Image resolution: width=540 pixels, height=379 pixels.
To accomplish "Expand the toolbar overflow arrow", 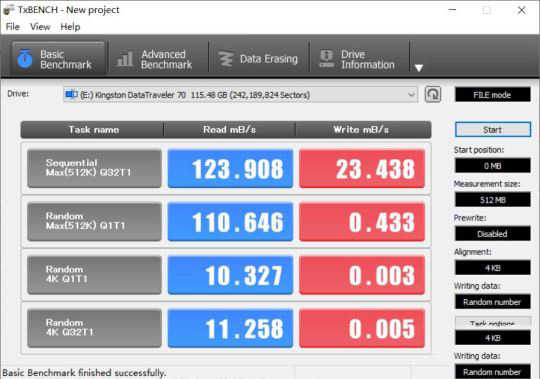I will (x=419, y=68).
